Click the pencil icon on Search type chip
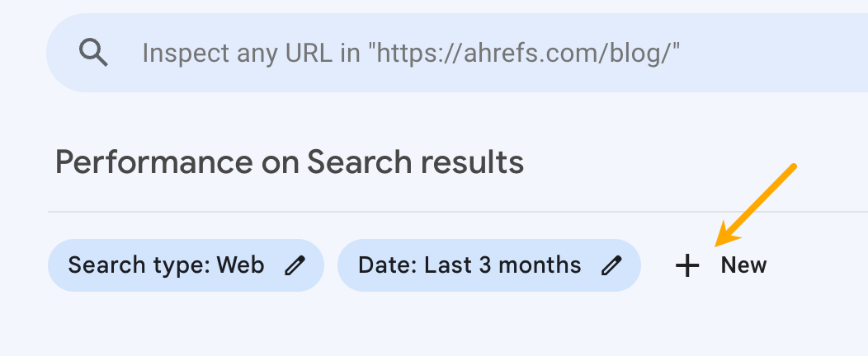This screenshot has height=356, width=868. point(295,265)
